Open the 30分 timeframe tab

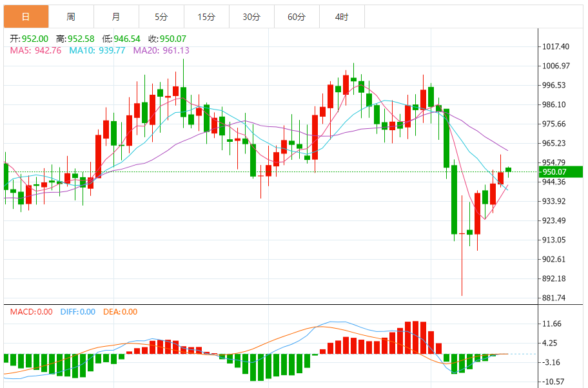click(x=251, y=17)
